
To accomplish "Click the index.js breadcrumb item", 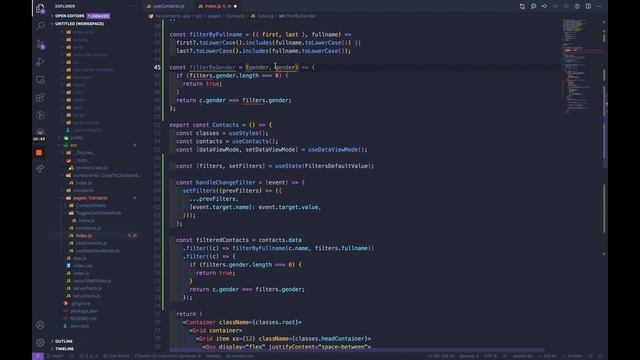I will (262, 16).
